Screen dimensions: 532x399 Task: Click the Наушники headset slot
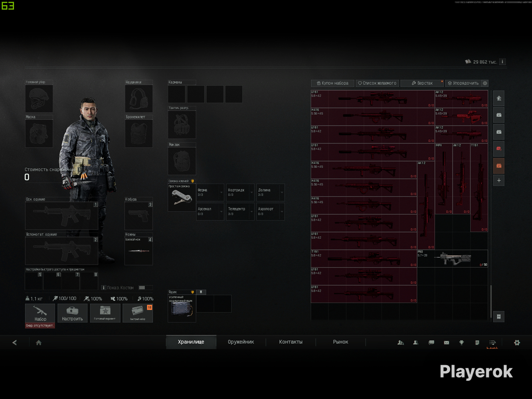coord(139,98)
